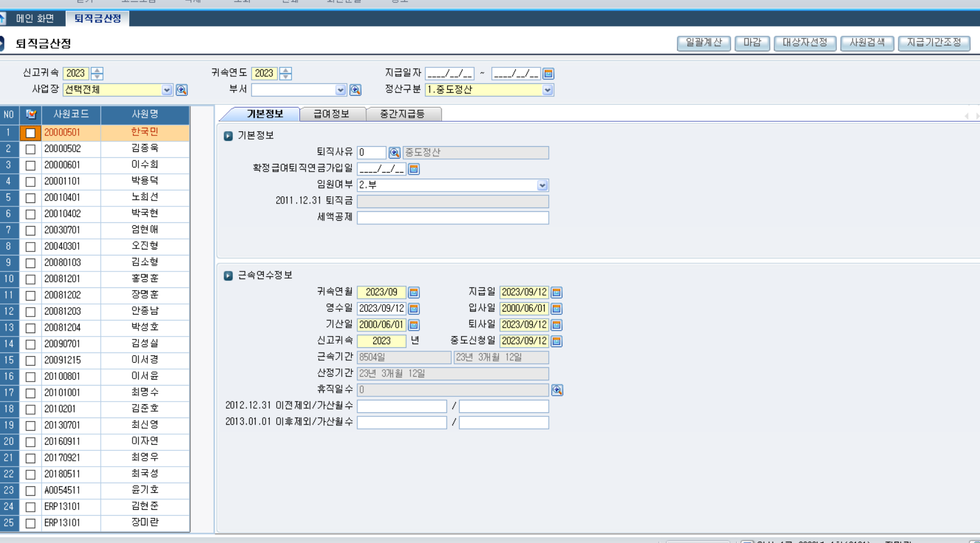Click the 부서 lookup magnifier icon
Screen dimensions: 980x543
pos(355,90)
